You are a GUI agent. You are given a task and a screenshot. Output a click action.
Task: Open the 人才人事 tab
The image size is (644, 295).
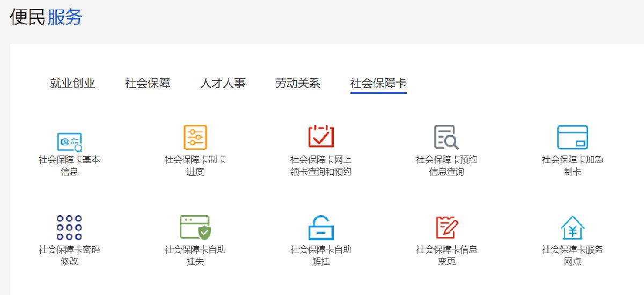click(223, 83)
